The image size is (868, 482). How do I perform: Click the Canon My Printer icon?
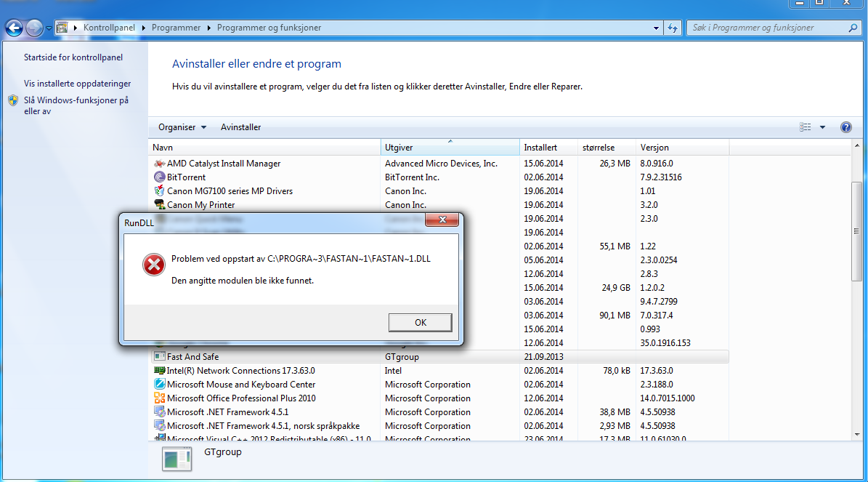159,205
